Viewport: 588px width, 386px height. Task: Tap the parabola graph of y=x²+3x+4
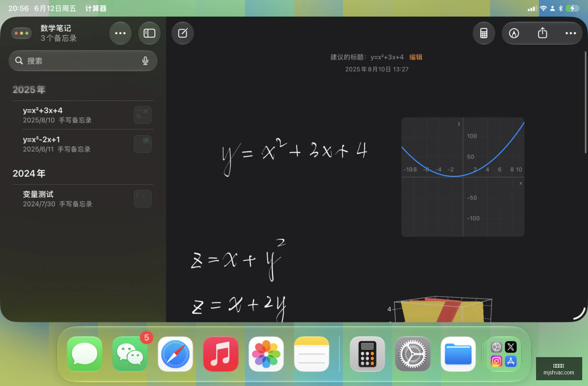coord(463,176)
